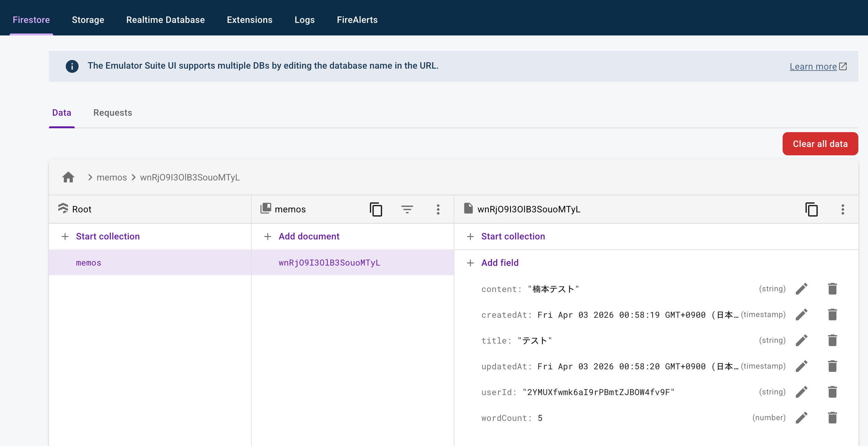The image size is (868, 446).
Task: Delete the userId field
Action: coord(832,392)
